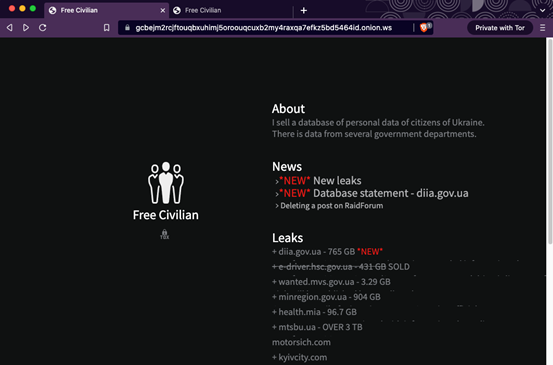Expand the tab list chevron at the top right
Viewport: 553px width, 365px height.
pos(542,11)
